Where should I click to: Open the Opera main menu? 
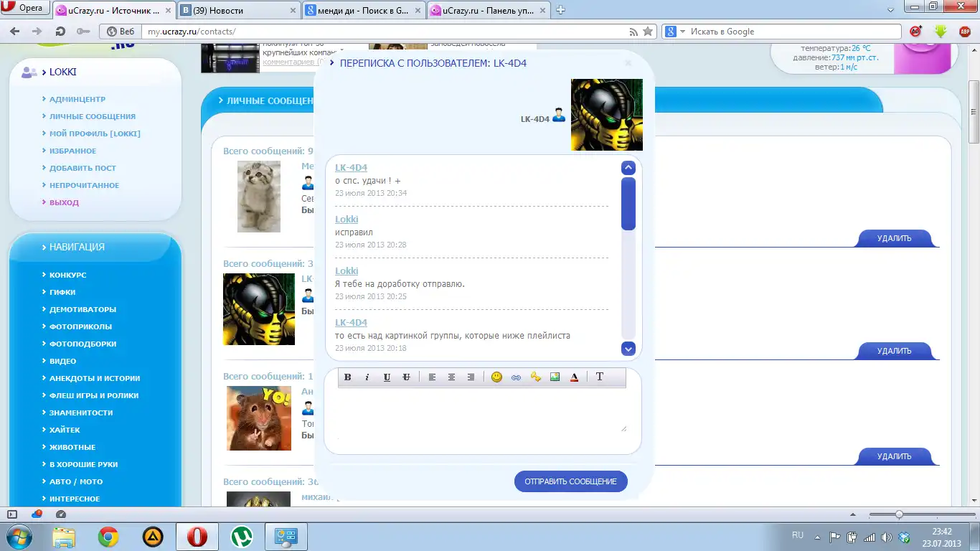(24, 9)
